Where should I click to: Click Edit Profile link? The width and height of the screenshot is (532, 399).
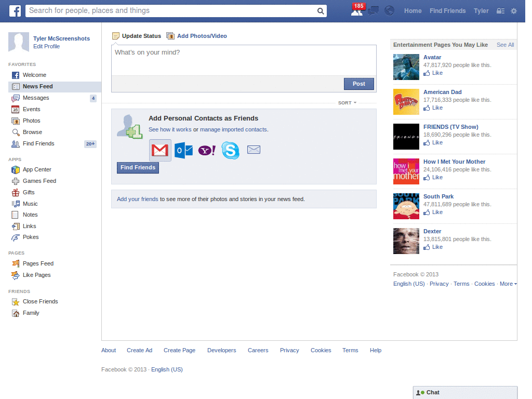[46, 46]
